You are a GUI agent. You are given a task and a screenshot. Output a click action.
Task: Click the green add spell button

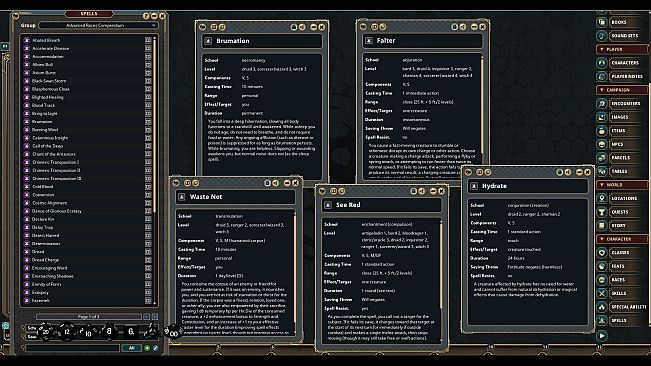coord(147,348)
